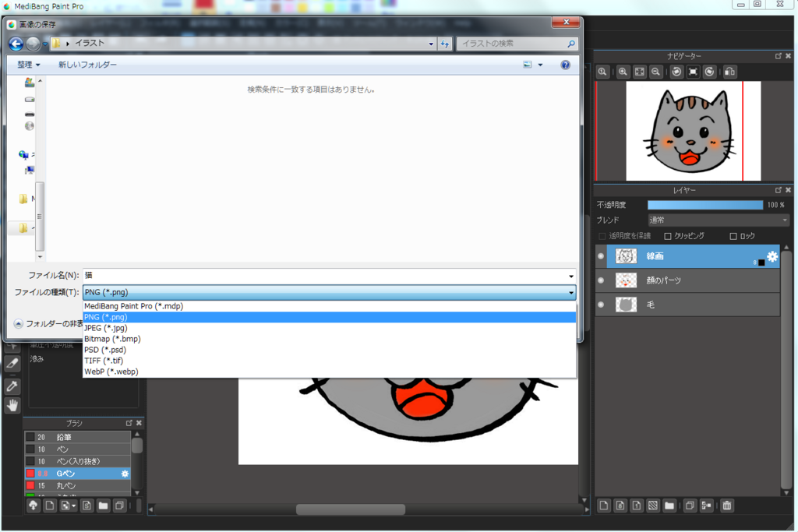Undock the Layer panel
Screen dimensions: 798x532
pos(779,190)
